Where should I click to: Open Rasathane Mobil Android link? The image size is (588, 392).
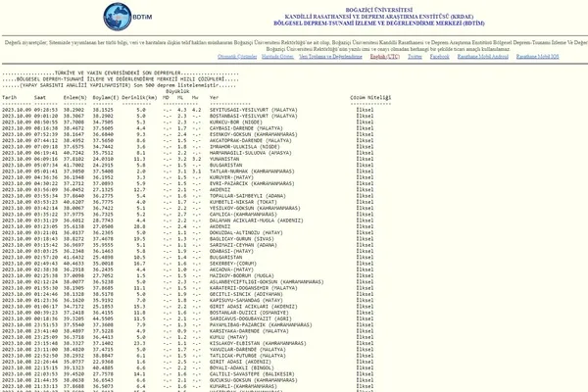coord(482,57)
